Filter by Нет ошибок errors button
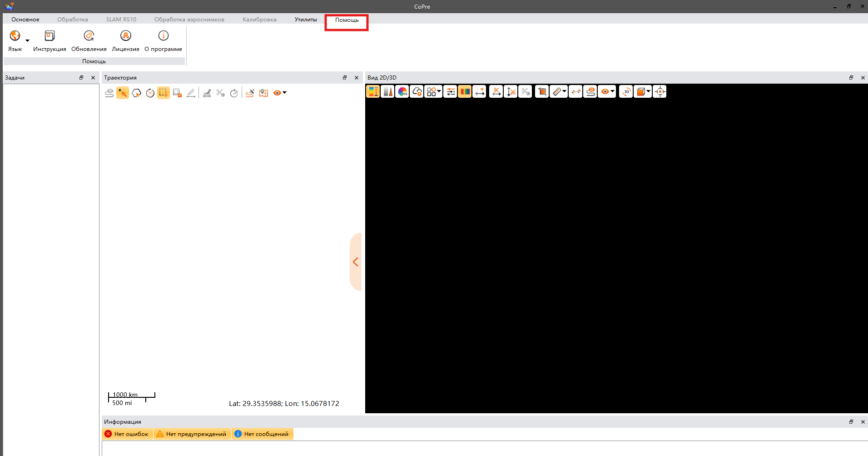868x456 pixels. pos(127,434)
